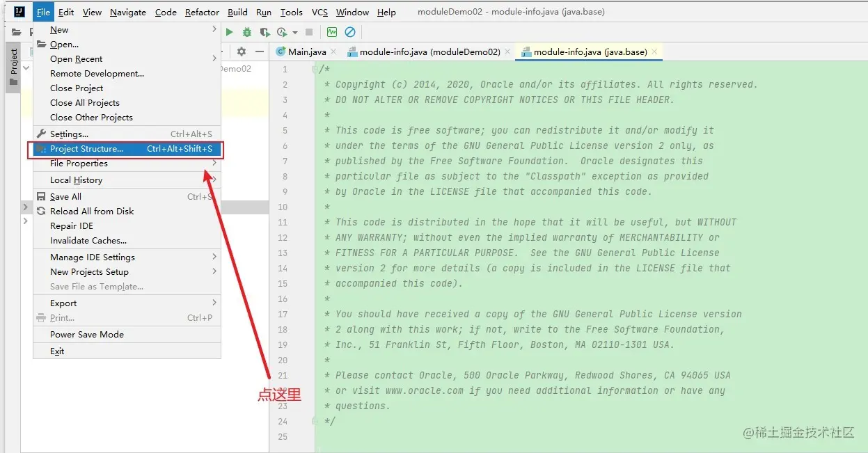868x453 pixels.
Task: Select Reload All from Disk
Action: pos(127,212)
